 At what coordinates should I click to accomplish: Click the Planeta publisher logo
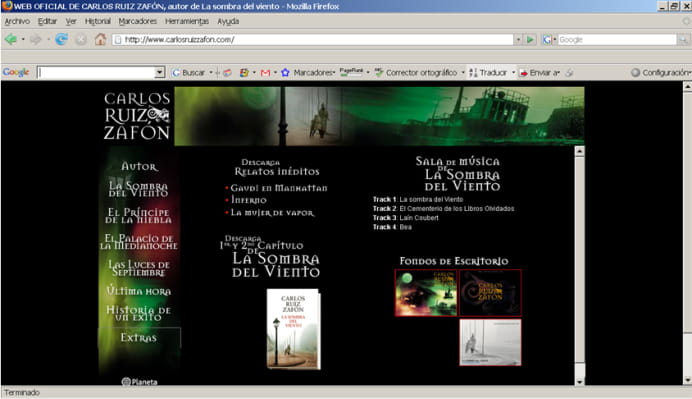139,382
